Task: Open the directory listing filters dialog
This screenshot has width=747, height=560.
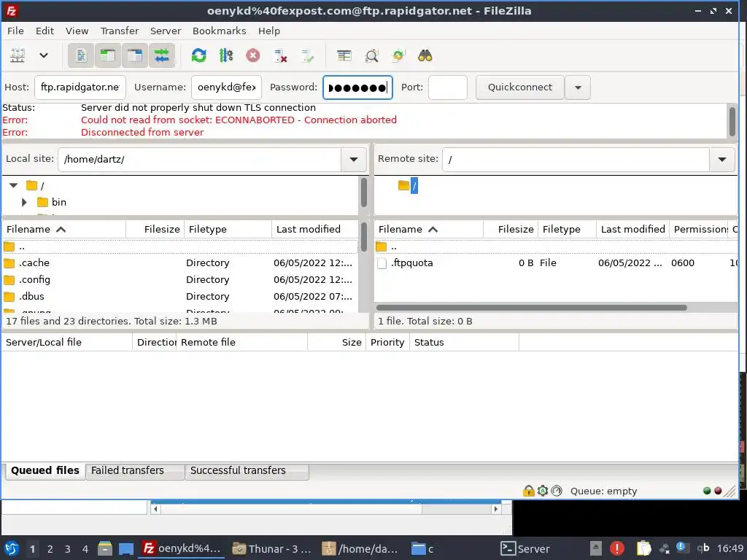Action: coord(344,55)
